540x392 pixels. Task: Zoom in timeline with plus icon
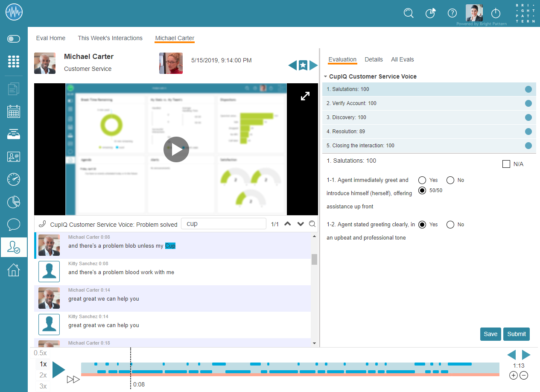[514, 376]
